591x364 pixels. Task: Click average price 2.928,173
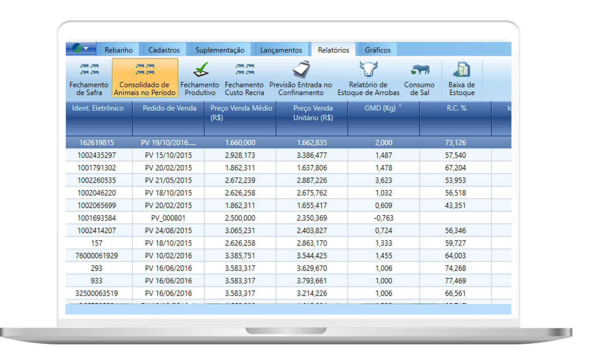pos(240,155)
